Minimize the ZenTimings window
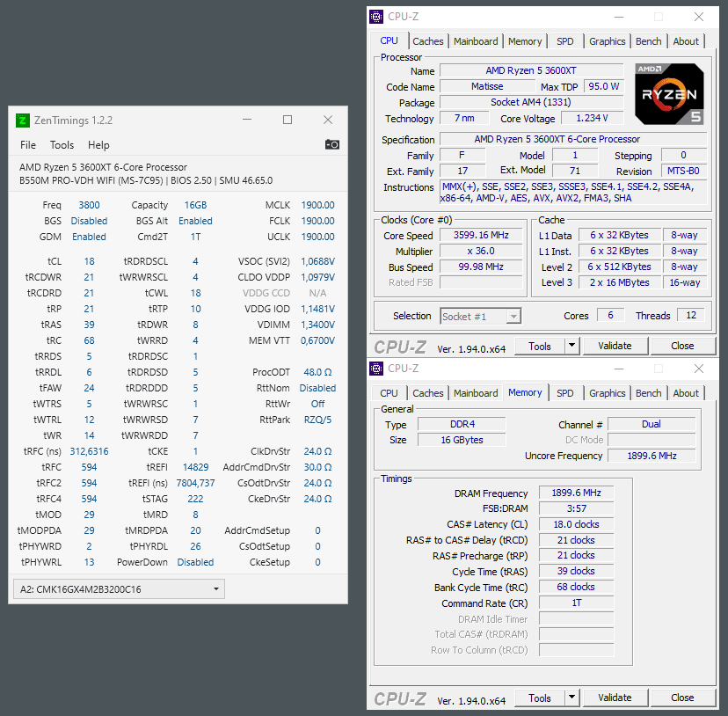Image resolution: width=728 pixels, height=716 pixels. [247, 120]
